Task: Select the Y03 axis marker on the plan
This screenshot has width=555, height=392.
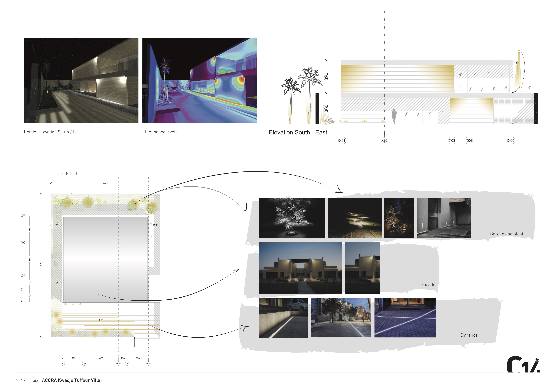Action: (23, 276)
